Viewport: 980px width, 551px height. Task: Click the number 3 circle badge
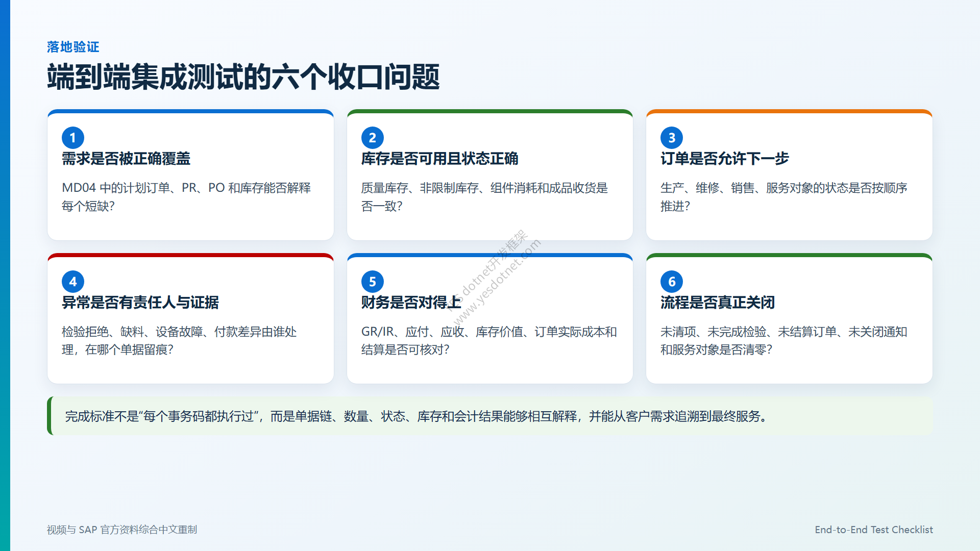[x=672, y=138]
